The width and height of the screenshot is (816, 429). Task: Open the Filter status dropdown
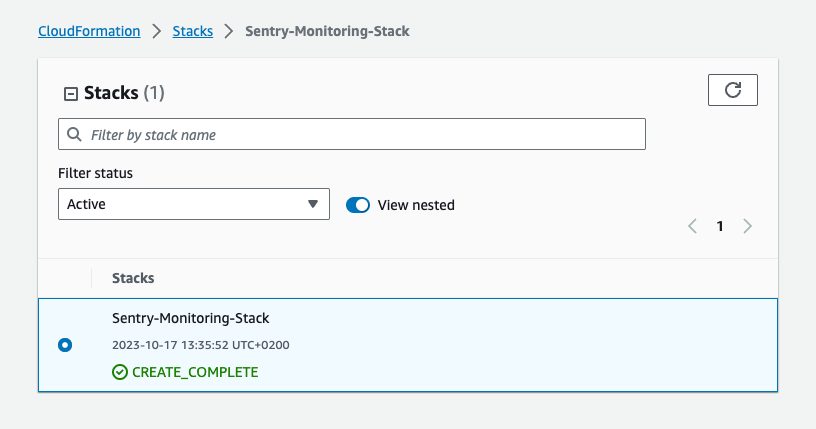point(193,204)
